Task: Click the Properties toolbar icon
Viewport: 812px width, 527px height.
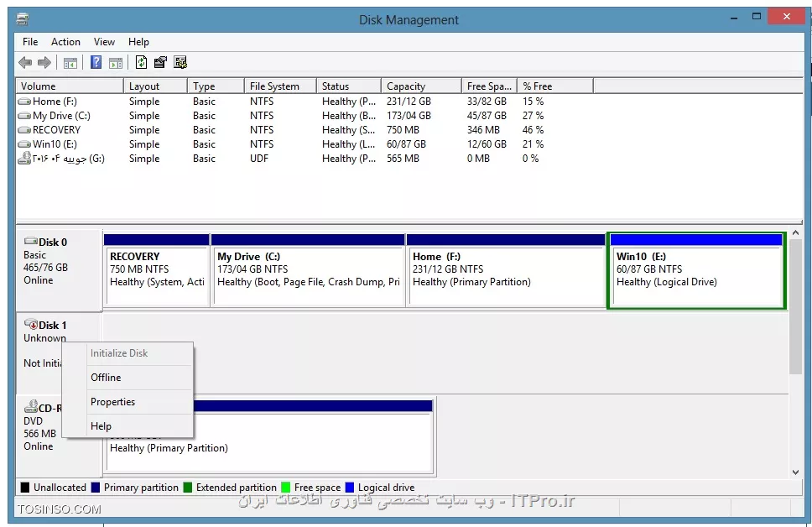Action: 160,62
